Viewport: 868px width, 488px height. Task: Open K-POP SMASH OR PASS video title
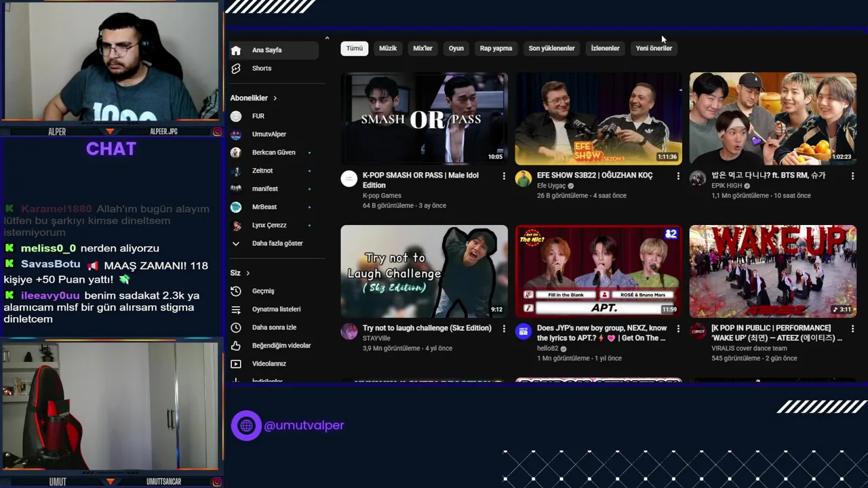pos(420,180)
